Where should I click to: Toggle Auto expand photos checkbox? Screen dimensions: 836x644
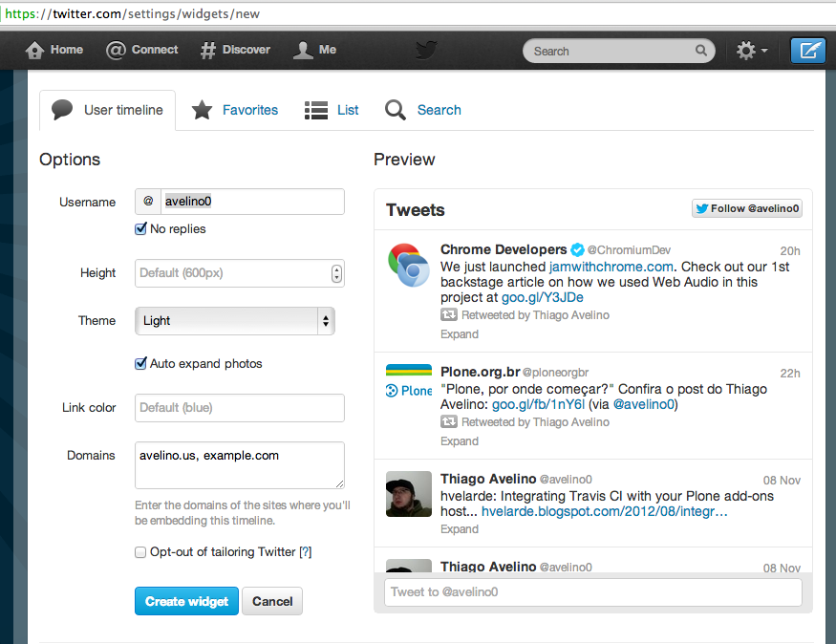pyautogui.click(x=140, y=364)
